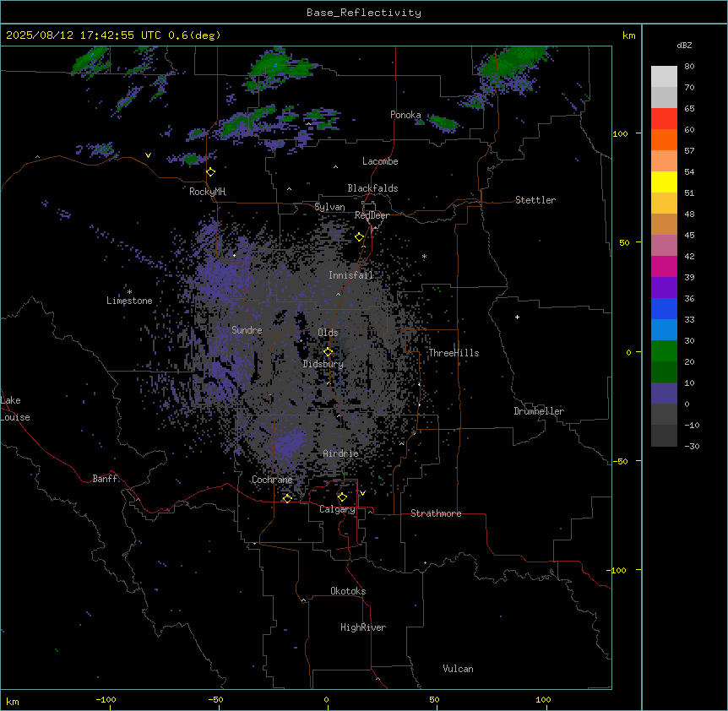Click the Cochrane label
728x711 pixels.
(272, 480)
